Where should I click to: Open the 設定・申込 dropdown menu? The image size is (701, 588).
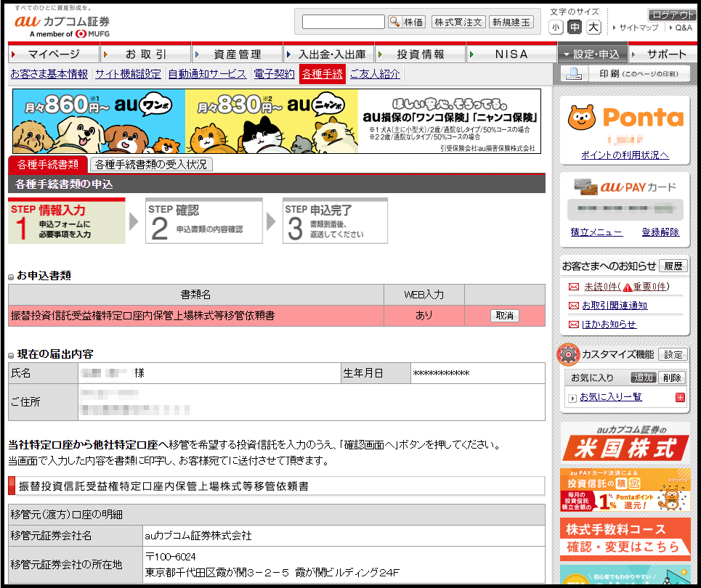pos(591,54)
